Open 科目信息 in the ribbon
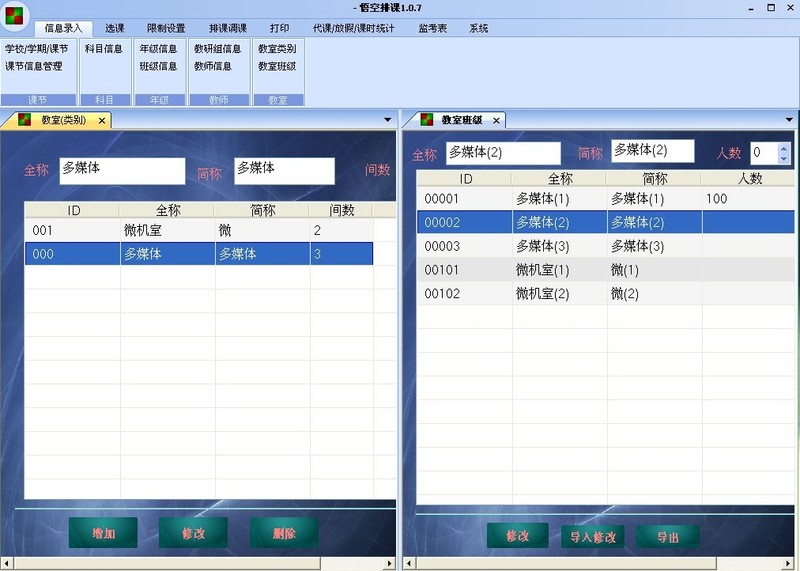 [x=104, y=49]
